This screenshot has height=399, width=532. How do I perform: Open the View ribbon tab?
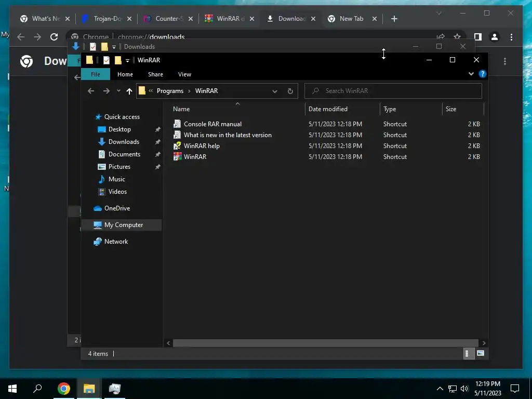click(x=184, y=74)
